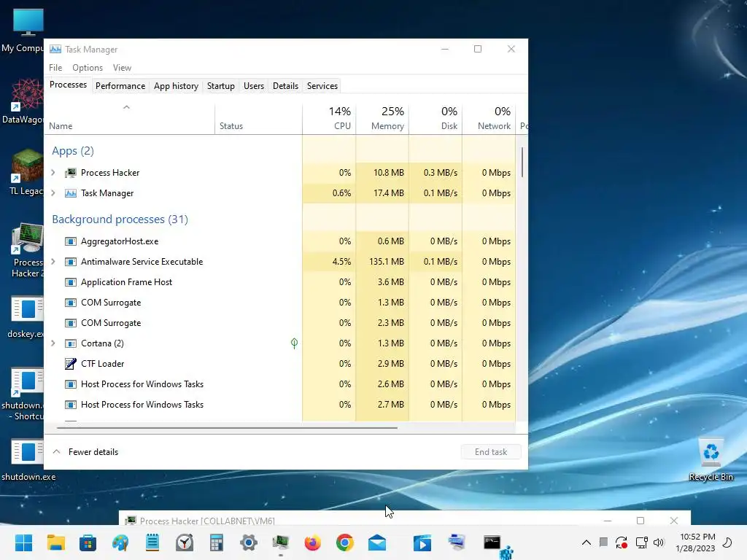Open Settings gear from the taskbar
Screen dimensions: 747x560
pos(249,542)
